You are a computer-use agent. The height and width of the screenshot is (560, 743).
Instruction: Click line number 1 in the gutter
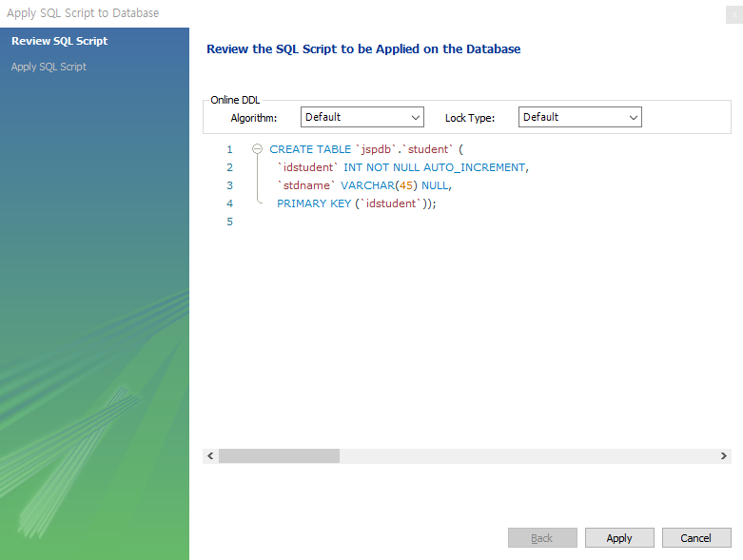pos(230,149)
